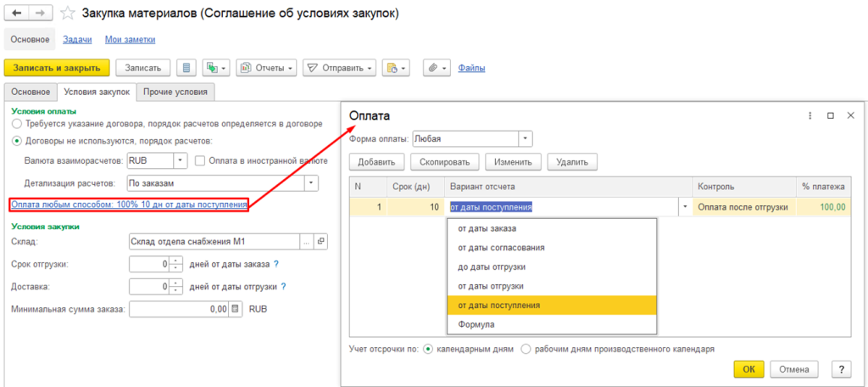Image resolution: width=868 pixels, height=387 pixels.
Task: Switch to the Основное navigation section
Action: 30,39
